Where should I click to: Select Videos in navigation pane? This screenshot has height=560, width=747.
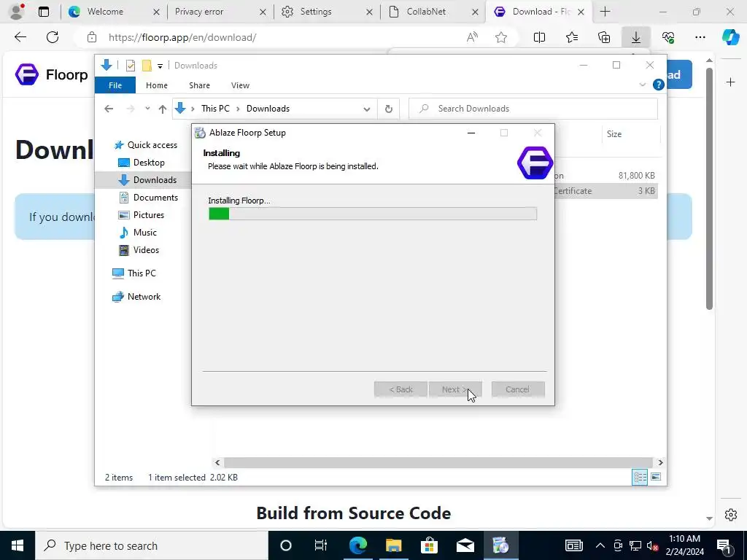pyautogui.click(x=139, y=250)
